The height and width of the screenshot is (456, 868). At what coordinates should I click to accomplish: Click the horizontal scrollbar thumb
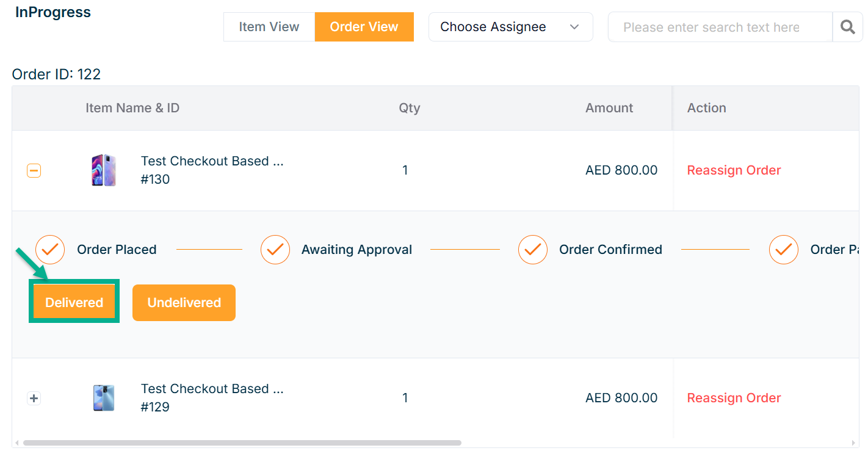pyautogui.click(x=242, y=443)
